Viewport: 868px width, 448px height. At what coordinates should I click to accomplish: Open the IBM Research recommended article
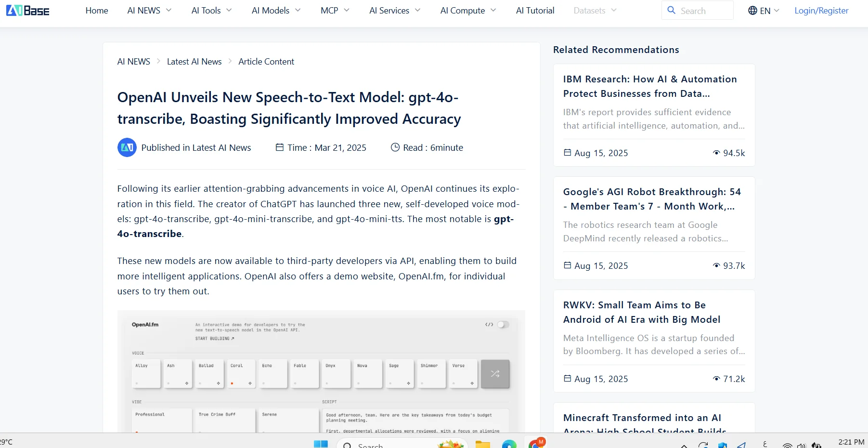pyautogui.click(x=649, y=86)
